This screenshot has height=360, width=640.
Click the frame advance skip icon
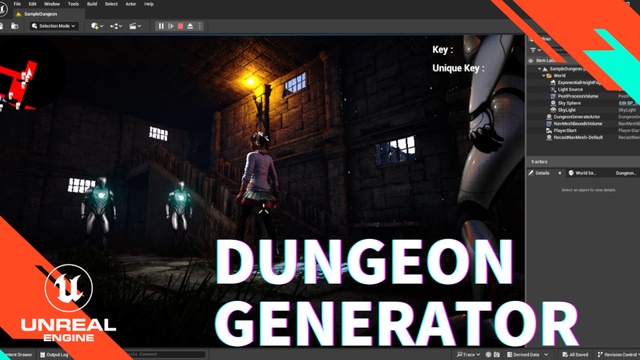tap(171, 26)
